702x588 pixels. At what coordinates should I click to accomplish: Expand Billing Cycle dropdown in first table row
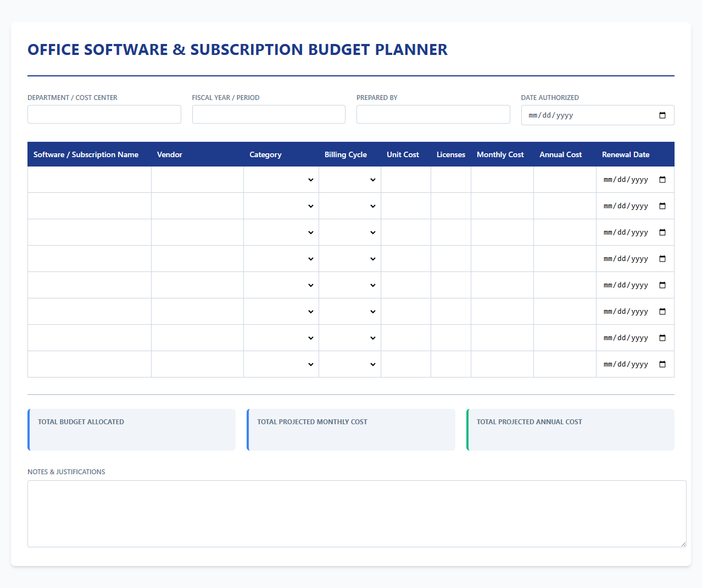(x=350, y=180)
